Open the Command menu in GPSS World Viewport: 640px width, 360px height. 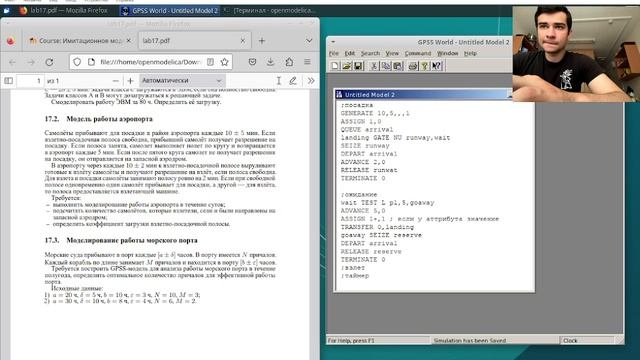click(418, 53)
